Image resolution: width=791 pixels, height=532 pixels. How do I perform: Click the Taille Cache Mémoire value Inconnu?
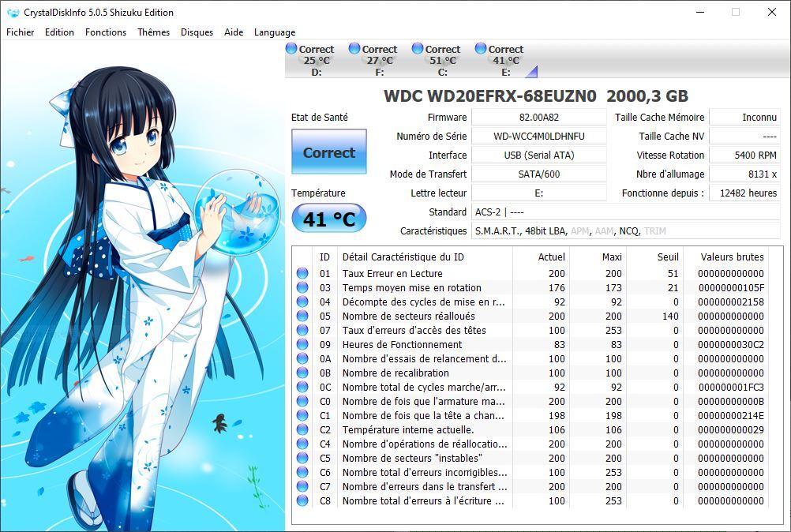(x=744, y=117)
